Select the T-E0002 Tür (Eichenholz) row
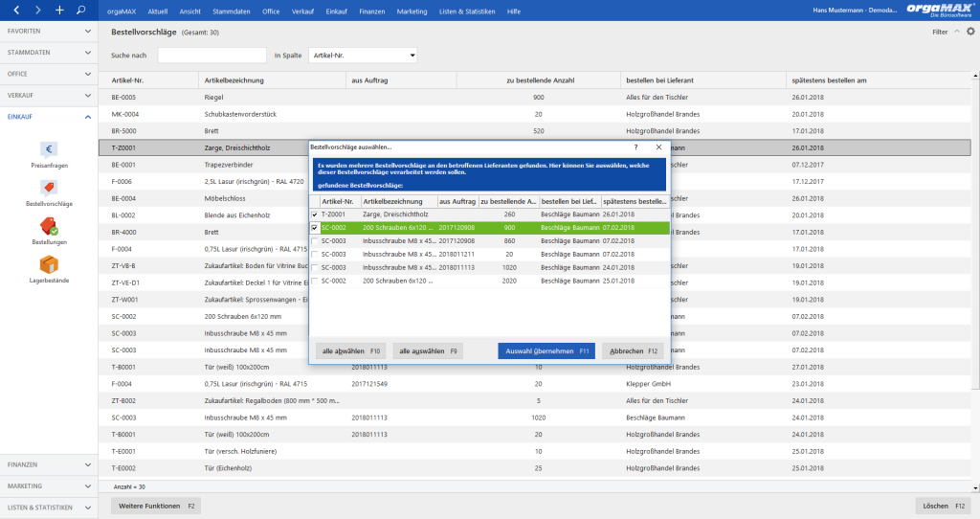This screenshot has width=980, height=519. coord(534,467)
